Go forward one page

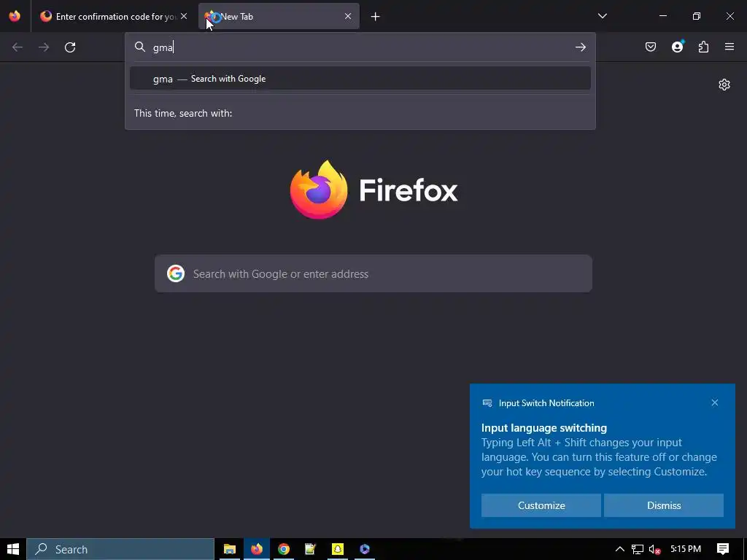pyautogui.click(x=44, y=47)
